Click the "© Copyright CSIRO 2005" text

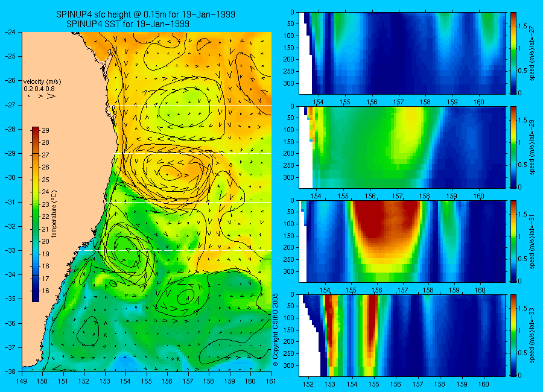(275, 330)
